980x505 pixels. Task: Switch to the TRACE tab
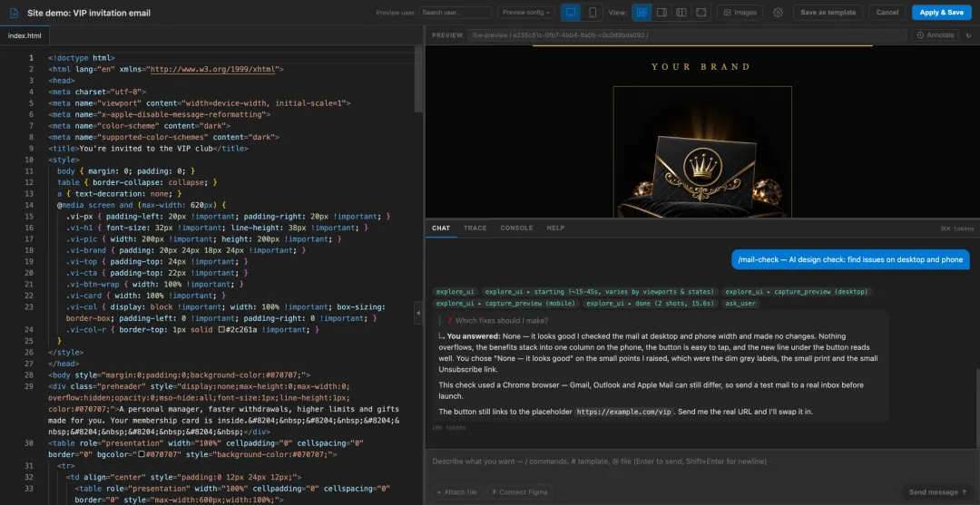coord(475,228)
